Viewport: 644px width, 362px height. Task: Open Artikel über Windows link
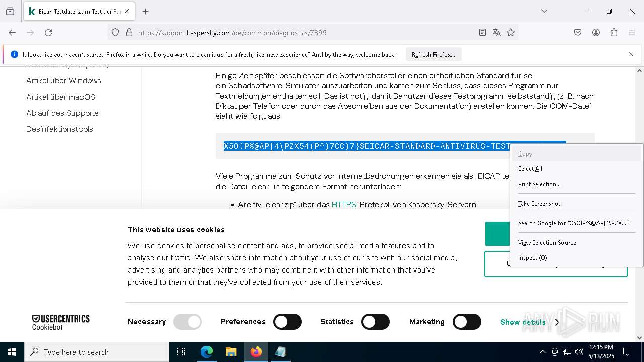(x=63, y=80)
